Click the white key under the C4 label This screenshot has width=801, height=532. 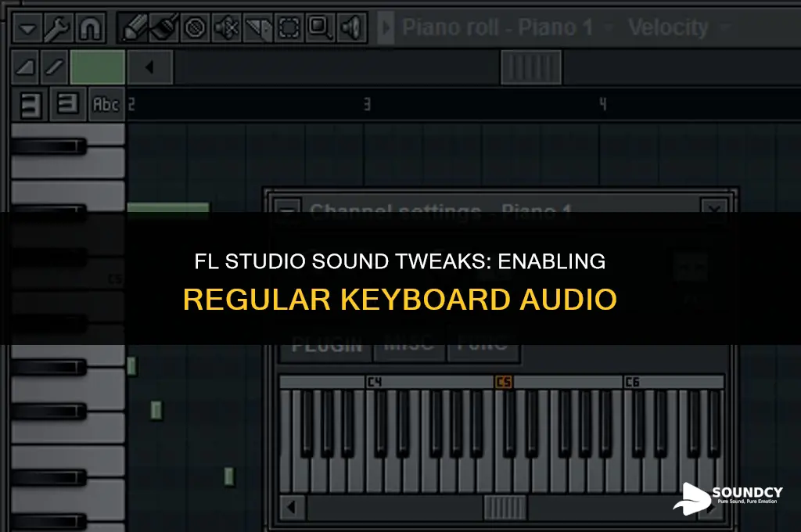[372, 475]
